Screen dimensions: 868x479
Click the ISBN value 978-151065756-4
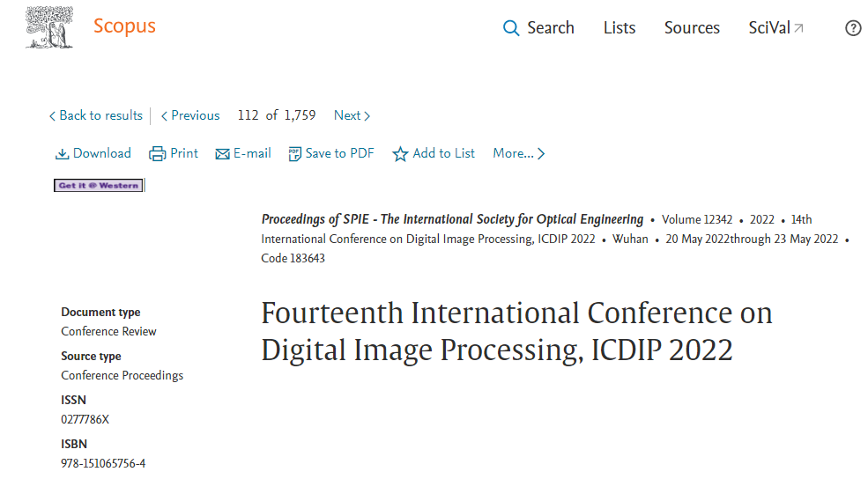[x=103, y=463]
